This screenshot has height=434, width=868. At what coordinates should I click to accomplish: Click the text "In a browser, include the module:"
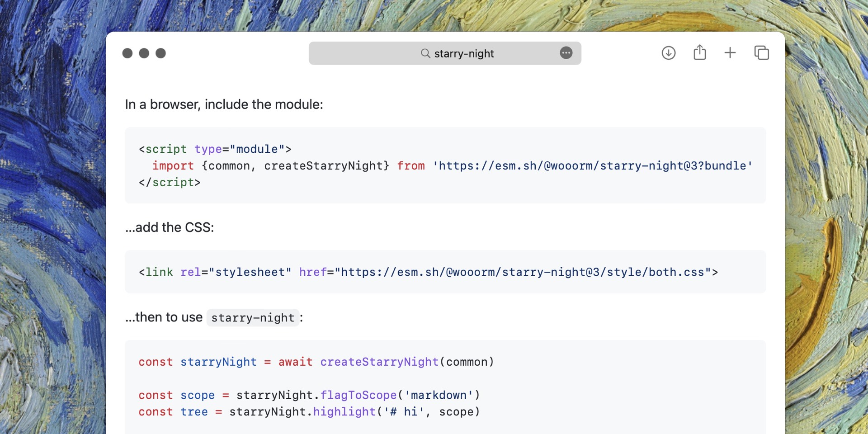pyautogui.click(x=224, y=104)
